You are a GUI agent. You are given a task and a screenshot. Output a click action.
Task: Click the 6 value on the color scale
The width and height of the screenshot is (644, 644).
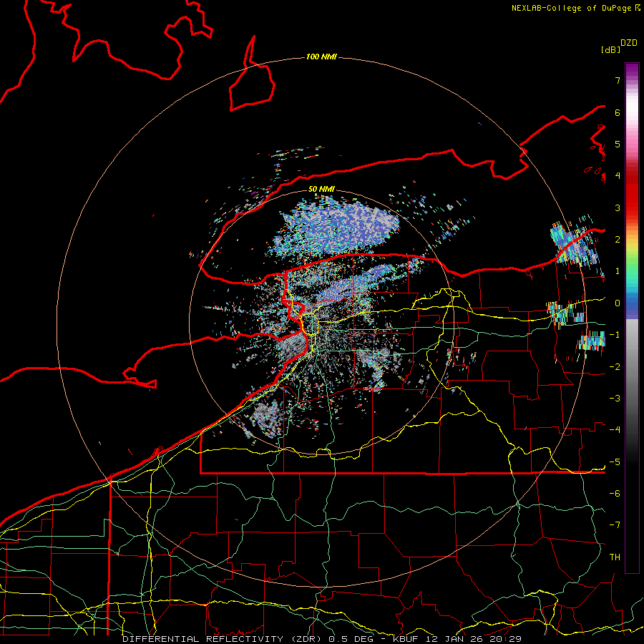click(x=618, y=112)
